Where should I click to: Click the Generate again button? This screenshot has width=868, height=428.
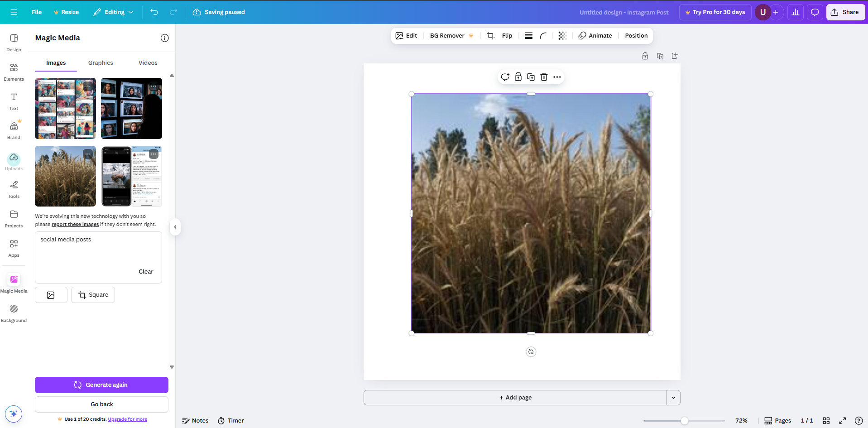click(x=101, y=385)
